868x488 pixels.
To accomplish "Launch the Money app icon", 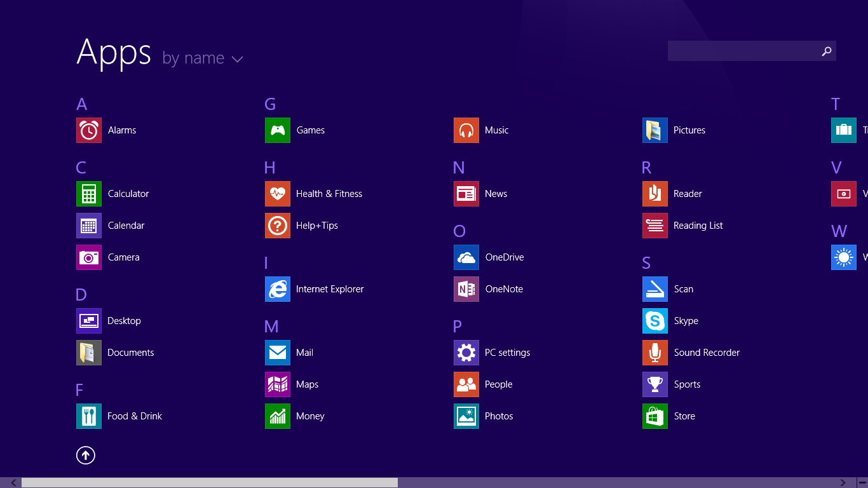I will 278,416.
